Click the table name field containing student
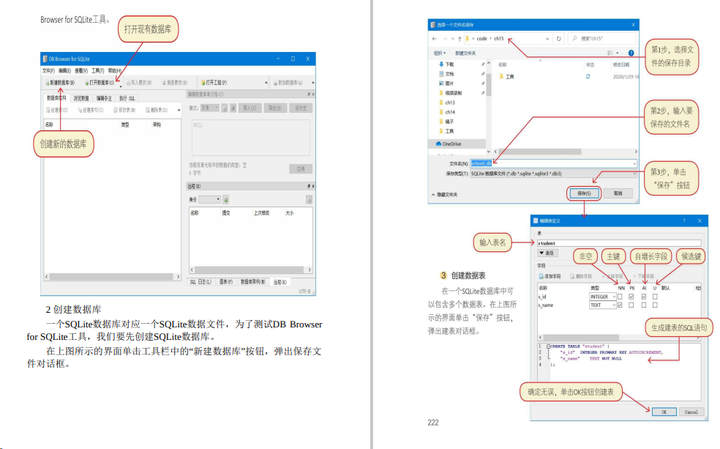The image size is (720, 449). (619, 243)
